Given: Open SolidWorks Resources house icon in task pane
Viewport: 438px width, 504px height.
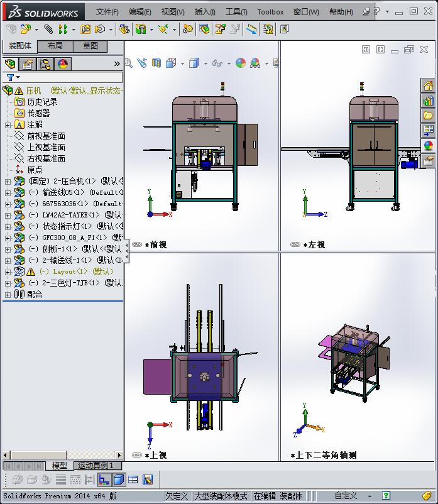Looking at the screenshot, I should click(x=428, y=86).
